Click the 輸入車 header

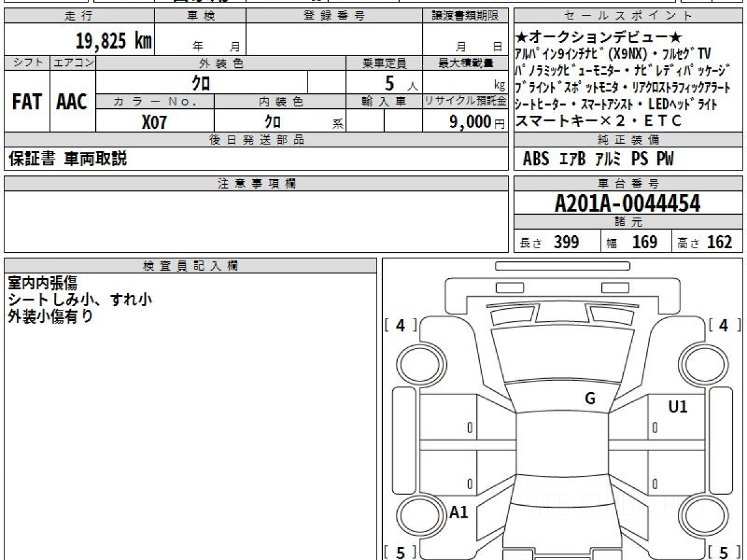[x=384, y=101]
